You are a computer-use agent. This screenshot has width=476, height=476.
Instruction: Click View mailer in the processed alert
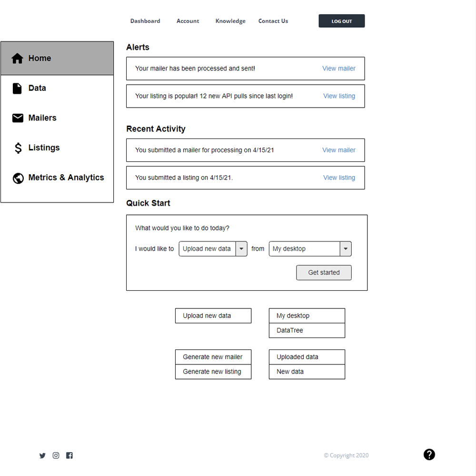(338, 69)
